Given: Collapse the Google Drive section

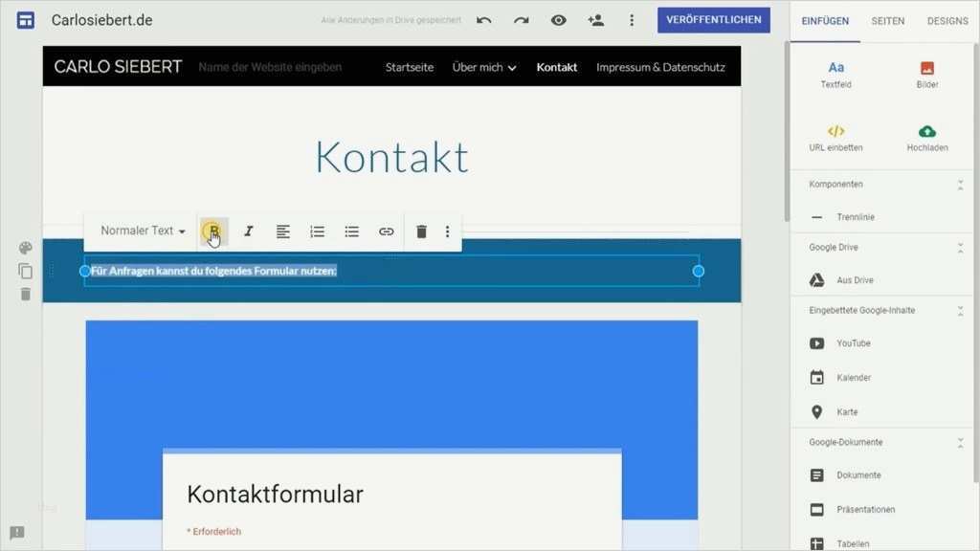Looking at the screenshot, I should pyautogui.click(x=960, y=248).
